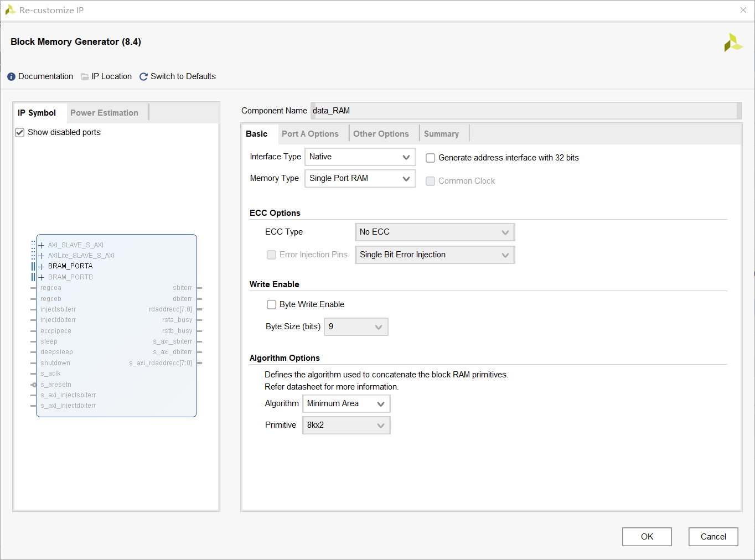
Task: Open the Documentation info icon
Action: tap(11, 77)
